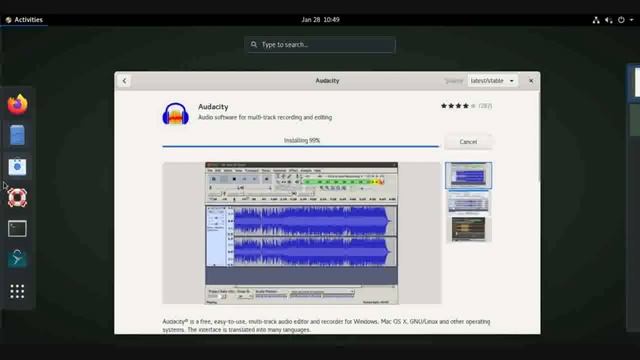Click the Source label beside channel dropdown
The image size is (640, 360).
click(454, 81)
